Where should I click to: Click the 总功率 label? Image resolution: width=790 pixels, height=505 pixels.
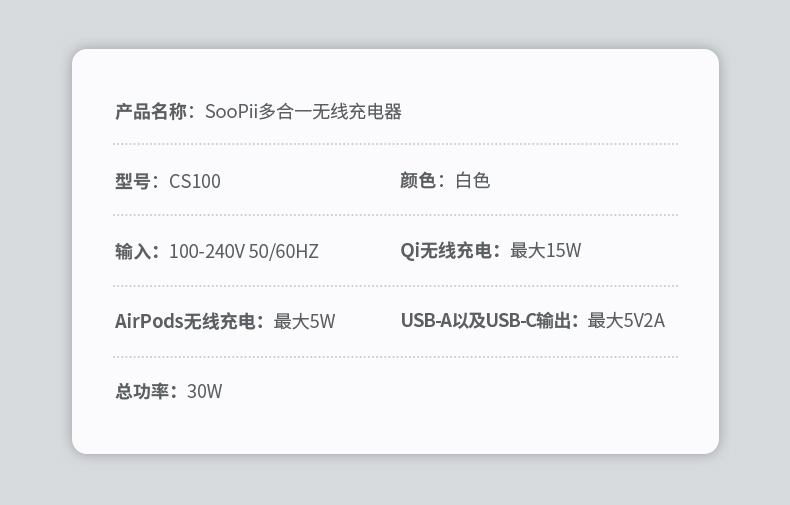point(141,391)
